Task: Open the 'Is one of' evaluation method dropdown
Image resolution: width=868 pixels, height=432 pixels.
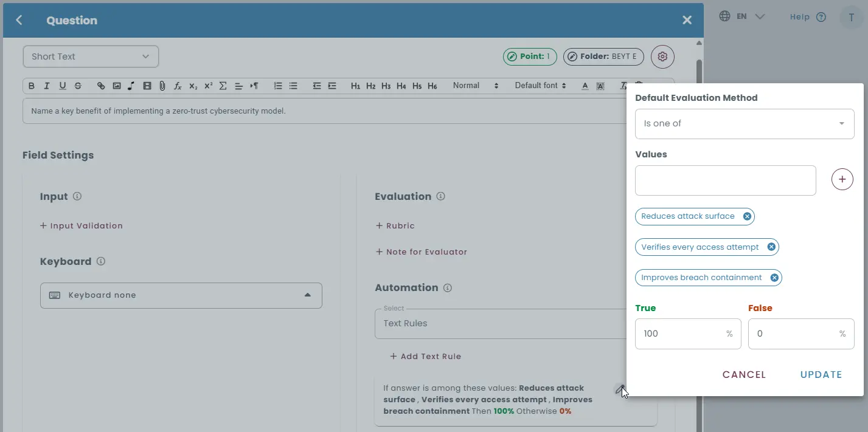Action: (x=744, y=123)
